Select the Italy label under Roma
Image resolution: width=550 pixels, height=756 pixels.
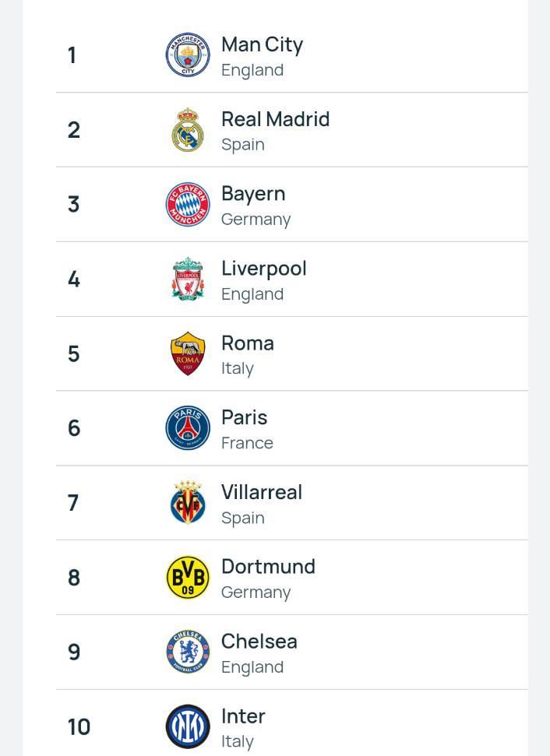236,368
